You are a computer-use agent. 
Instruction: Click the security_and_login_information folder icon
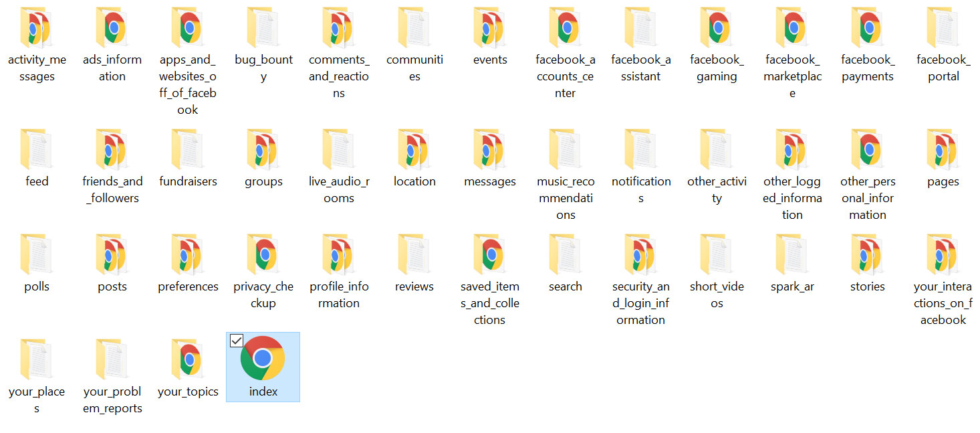641,254
